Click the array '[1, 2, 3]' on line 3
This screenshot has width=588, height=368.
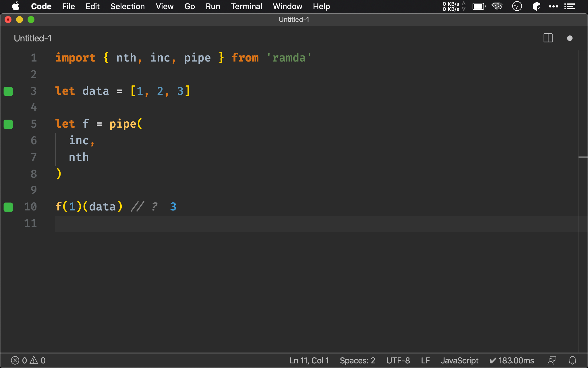pos(160,91)
